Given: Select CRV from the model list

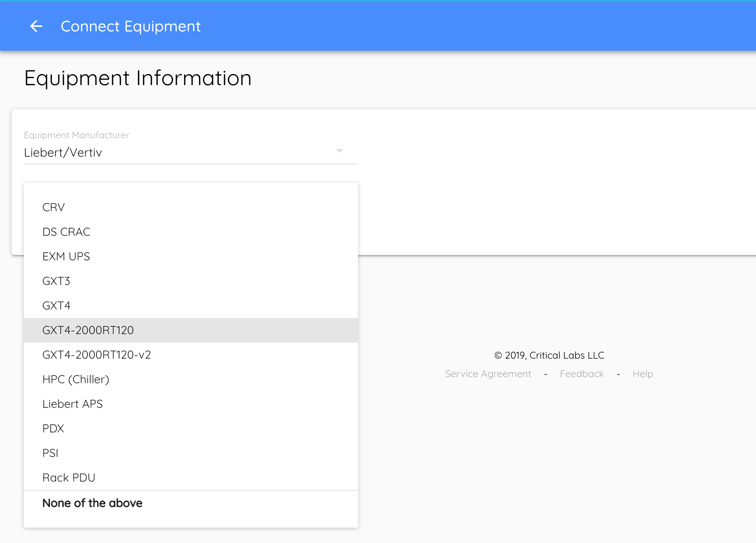Looking at the screenshot, I should pos(54,207).
